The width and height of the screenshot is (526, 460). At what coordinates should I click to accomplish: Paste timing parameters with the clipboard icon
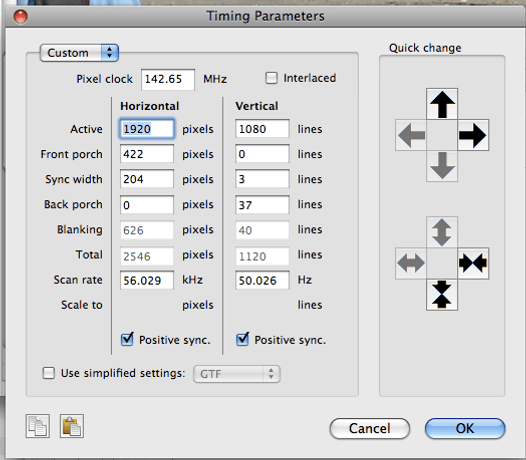[x=72, y=426]
